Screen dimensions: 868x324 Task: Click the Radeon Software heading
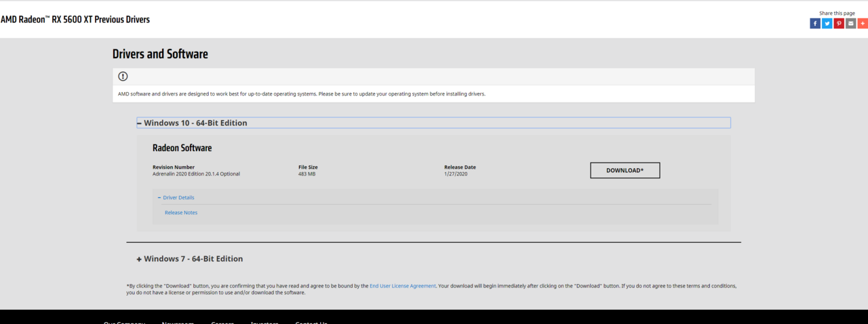[x=182, y=148]
